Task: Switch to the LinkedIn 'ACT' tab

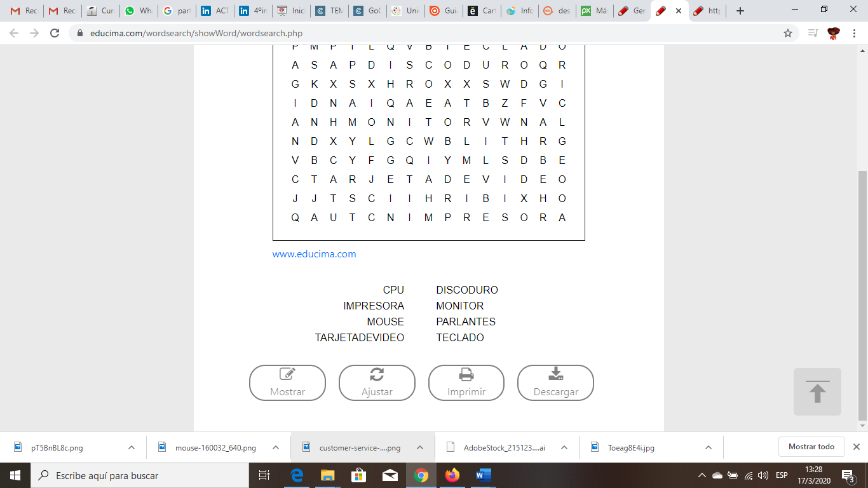Action: click(215, 11)
